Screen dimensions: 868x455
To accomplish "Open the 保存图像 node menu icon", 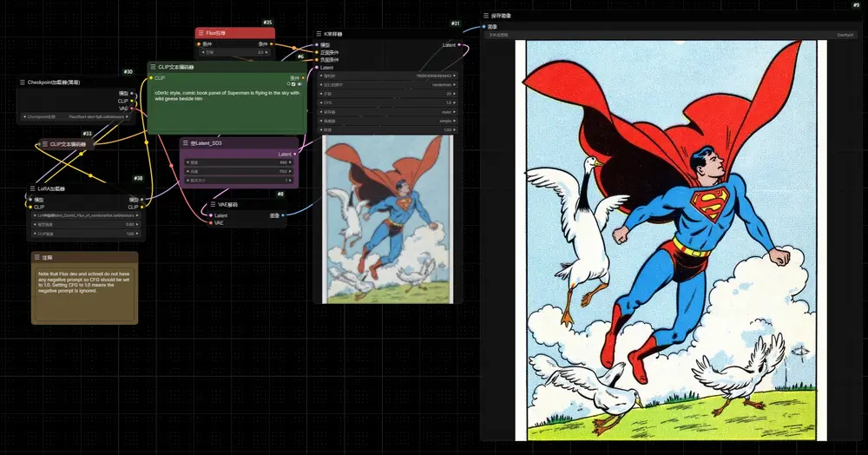I will (486, 16).
